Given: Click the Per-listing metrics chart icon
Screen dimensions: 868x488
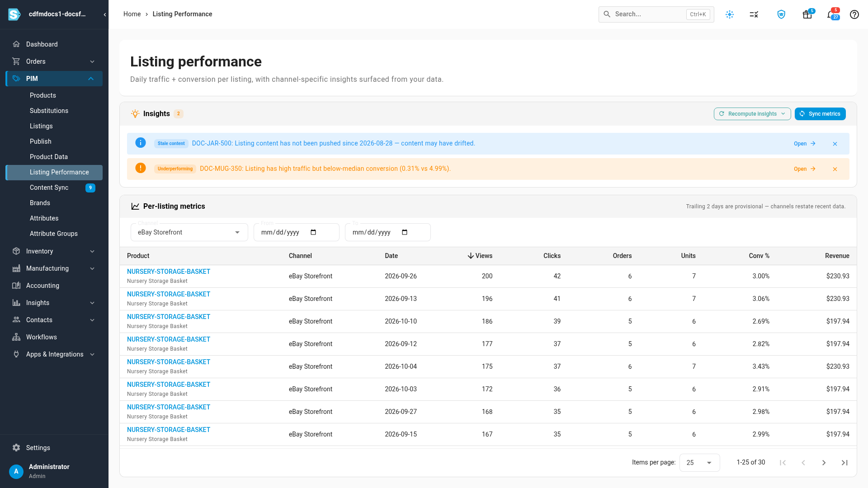Looking at the screenshot, I should (135, 206).
